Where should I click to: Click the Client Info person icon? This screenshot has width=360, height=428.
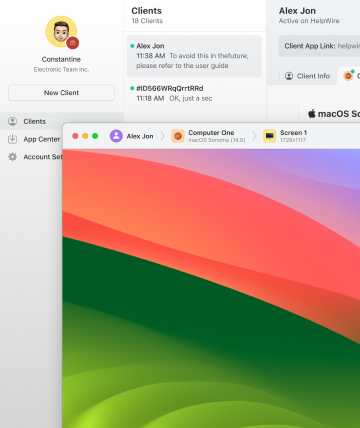tap(289, 76)
